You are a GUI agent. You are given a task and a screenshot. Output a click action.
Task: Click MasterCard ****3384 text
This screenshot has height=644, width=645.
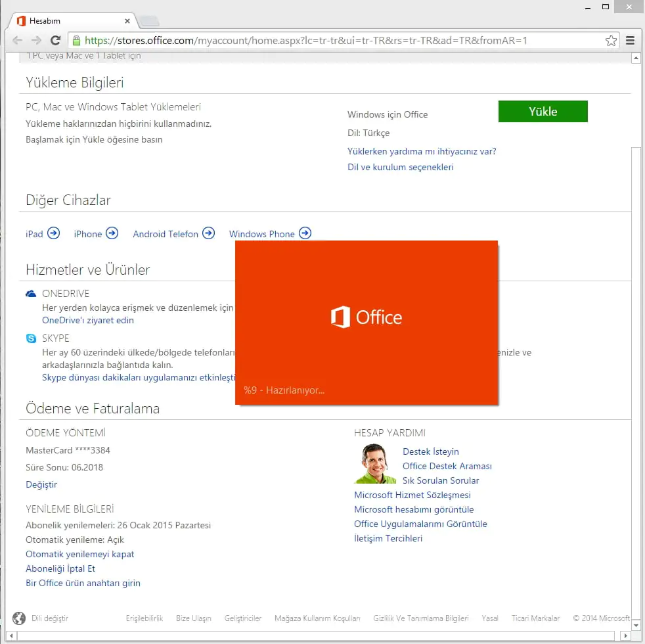pyautogui.click(x=68, y=450)
